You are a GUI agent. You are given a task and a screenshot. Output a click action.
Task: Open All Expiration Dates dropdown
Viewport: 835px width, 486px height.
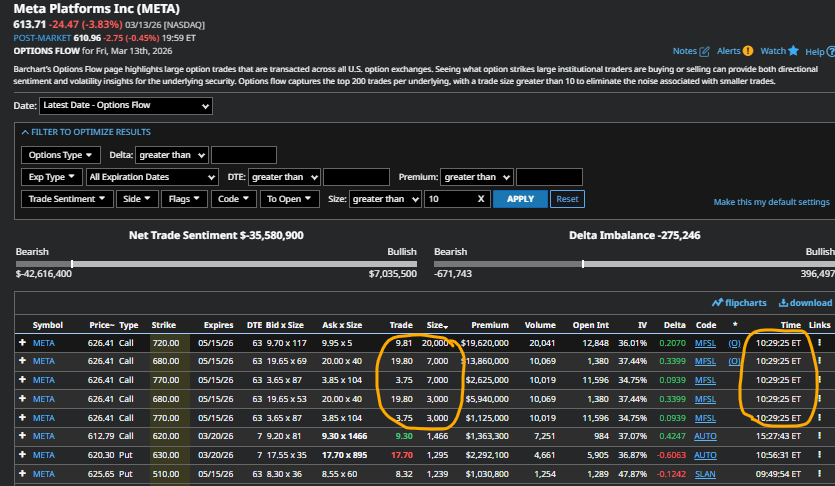point(152,177)
